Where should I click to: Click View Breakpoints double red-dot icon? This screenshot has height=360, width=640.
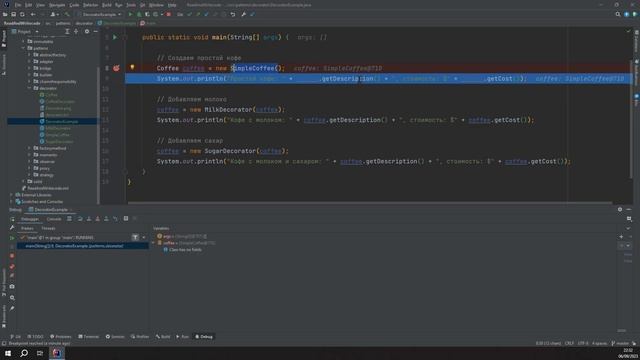pyautogui.click(x=12, y=267)
